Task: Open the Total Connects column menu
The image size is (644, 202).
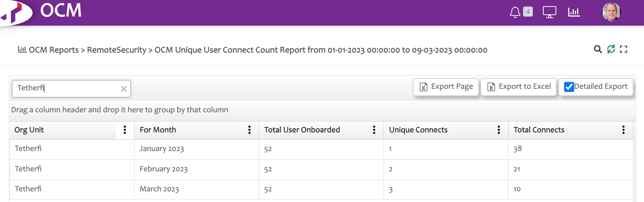Action: (x=623, y=130)
